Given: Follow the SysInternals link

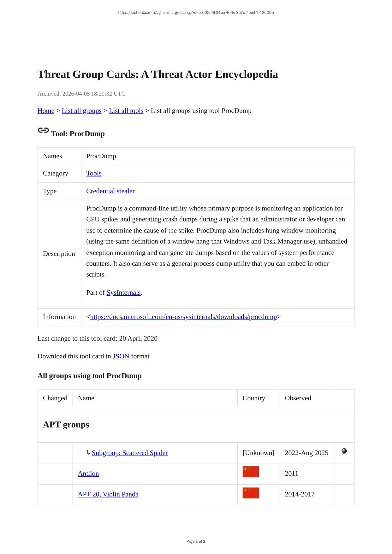Looking at the screenshot, I should [x=123, y=293].
